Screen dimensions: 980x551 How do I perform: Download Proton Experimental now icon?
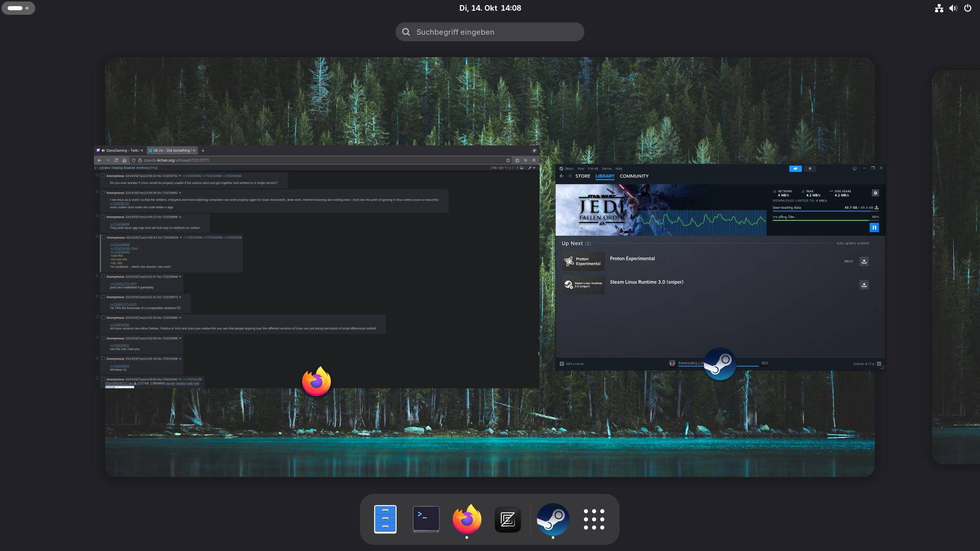click(864, 261)
